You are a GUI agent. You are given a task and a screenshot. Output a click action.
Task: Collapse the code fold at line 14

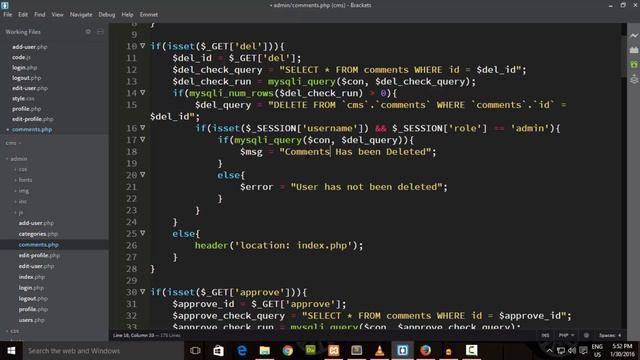click(142, 93)
